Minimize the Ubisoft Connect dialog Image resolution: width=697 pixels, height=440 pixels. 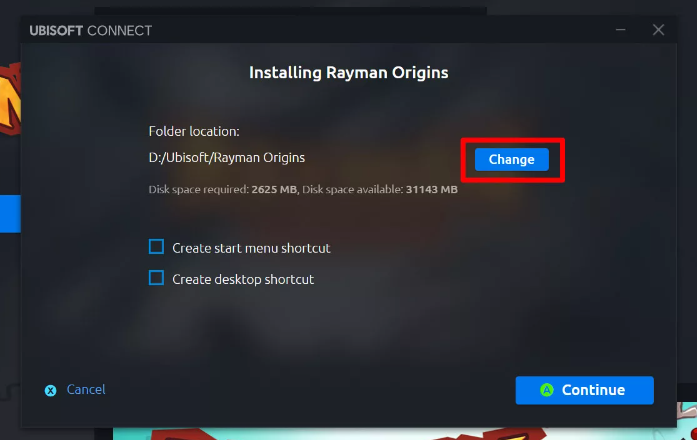tap(621, 30)
